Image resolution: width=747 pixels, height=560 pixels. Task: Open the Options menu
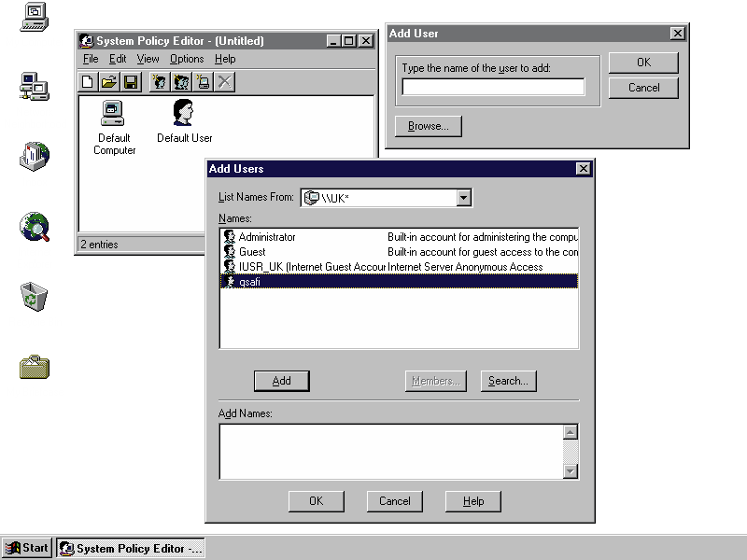click(x=187, y=59)
